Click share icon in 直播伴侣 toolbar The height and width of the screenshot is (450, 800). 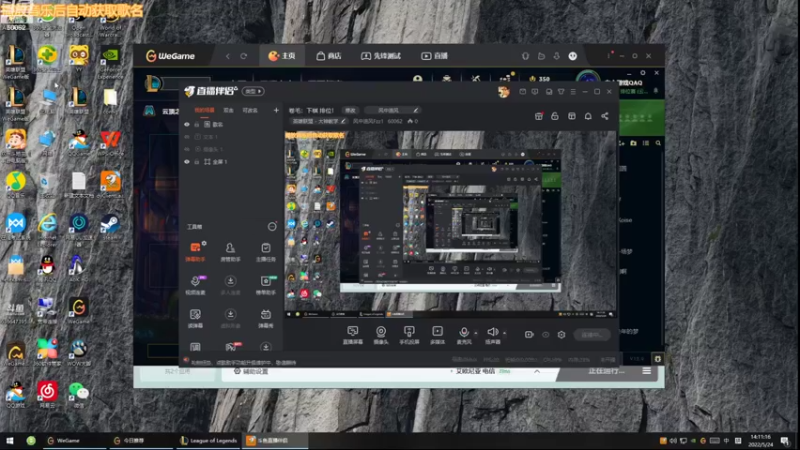(x=605, y=116)
